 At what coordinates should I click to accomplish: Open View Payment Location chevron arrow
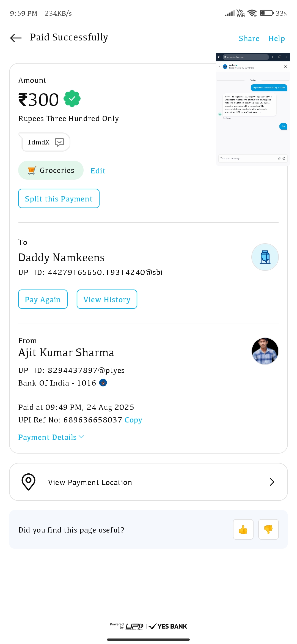[272, 482]
